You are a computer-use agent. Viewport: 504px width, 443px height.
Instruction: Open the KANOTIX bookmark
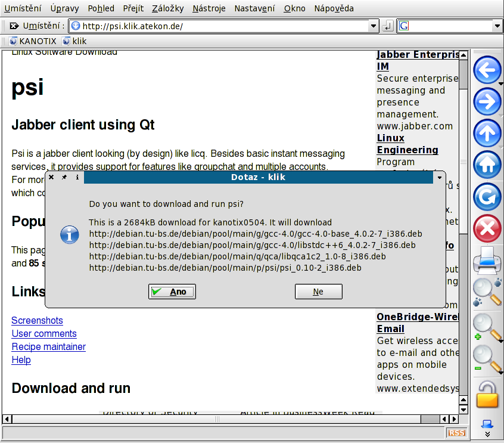click(x=33, y=41)
